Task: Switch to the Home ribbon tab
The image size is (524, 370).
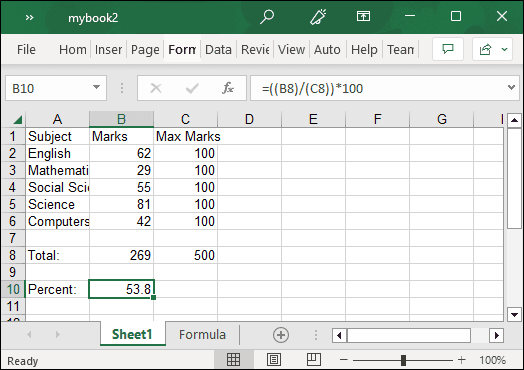Action: [x=73, y=49]
